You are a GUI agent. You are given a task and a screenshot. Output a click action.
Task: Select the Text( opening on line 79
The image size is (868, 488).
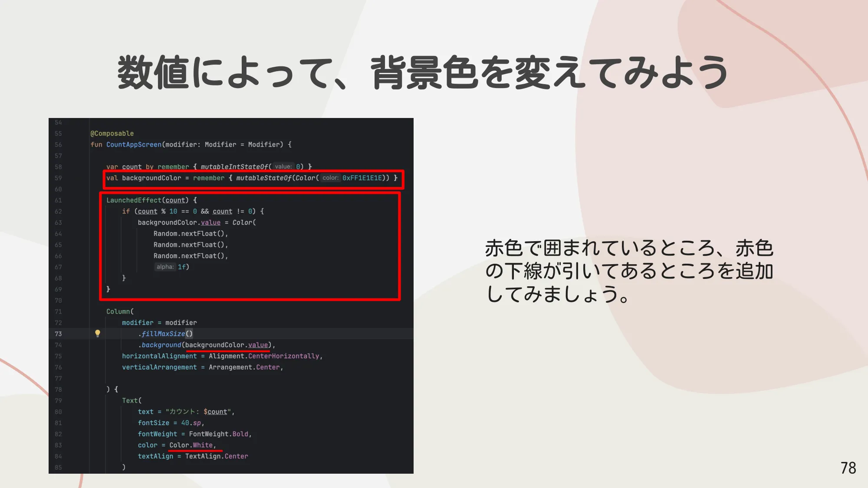(x=131, y=400)
